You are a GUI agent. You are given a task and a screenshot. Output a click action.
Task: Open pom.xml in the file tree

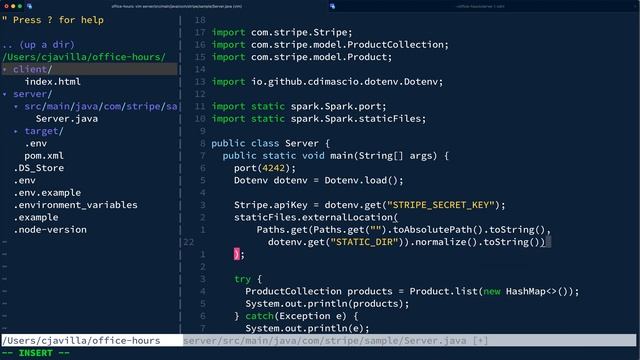click(x=44, y=156)
